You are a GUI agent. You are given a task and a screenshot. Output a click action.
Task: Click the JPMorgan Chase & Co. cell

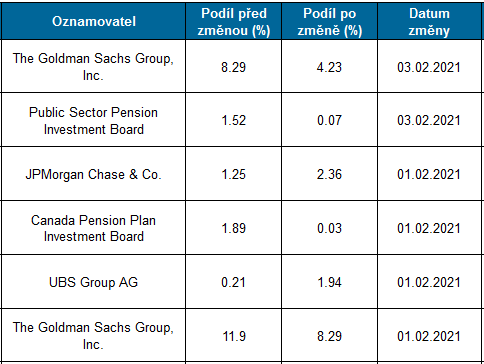click(x=93, y=174)
